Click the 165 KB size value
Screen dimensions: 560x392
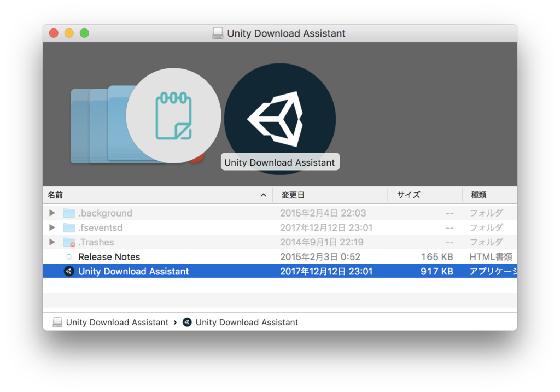click(437, 257)
